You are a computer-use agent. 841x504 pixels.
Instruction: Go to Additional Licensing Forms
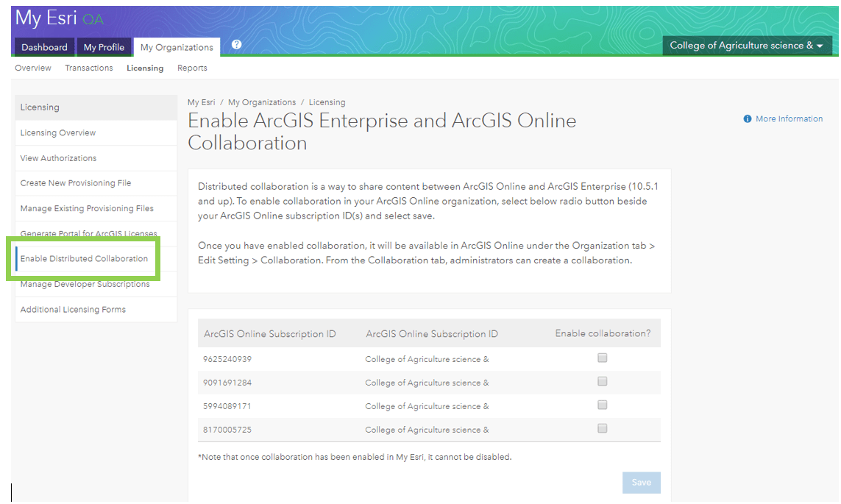tap(96, 310)
